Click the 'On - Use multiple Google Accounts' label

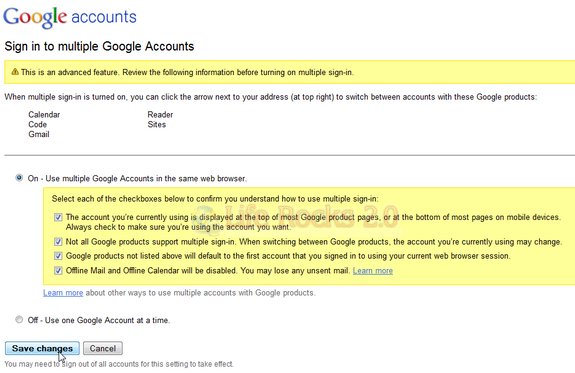[x=137, y=178]
